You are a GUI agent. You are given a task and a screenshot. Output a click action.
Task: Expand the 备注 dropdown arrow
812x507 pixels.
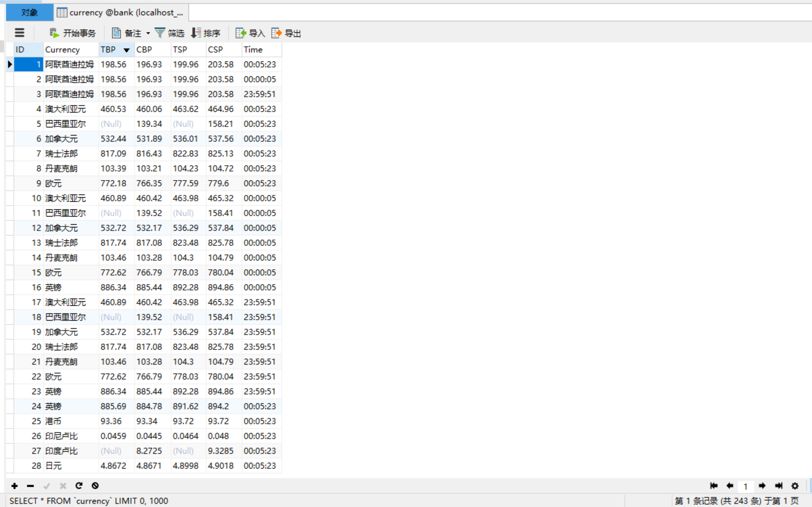tap(148, 33)
